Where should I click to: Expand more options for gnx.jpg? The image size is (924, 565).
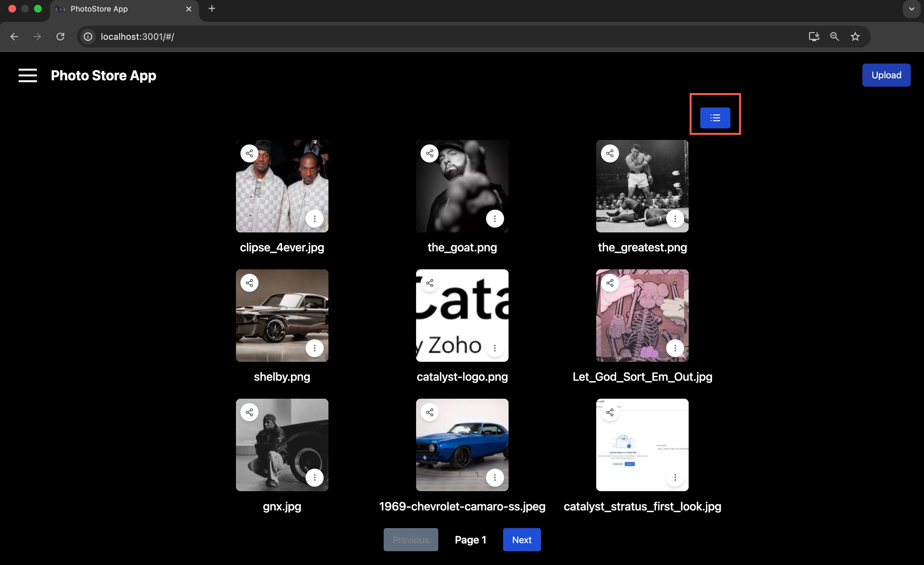pos(315,478)
